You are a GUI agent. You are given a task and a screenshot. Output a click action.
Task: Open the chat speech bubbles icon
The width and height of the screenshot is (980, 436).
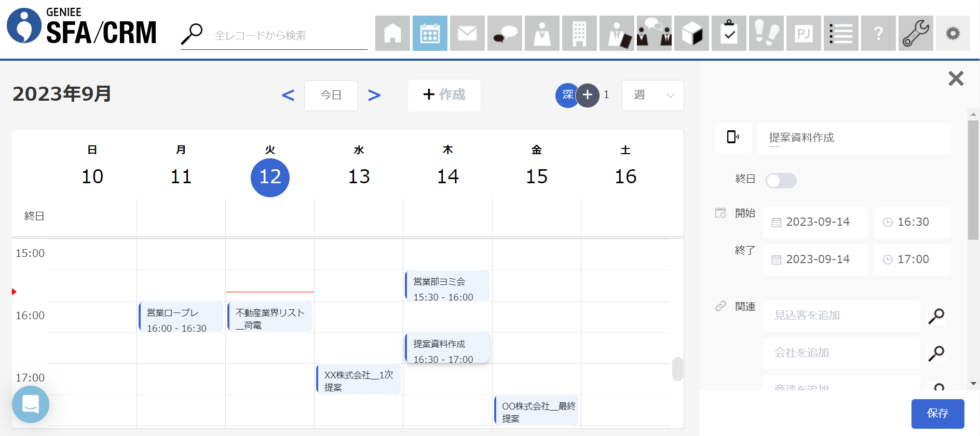(505, 33)
